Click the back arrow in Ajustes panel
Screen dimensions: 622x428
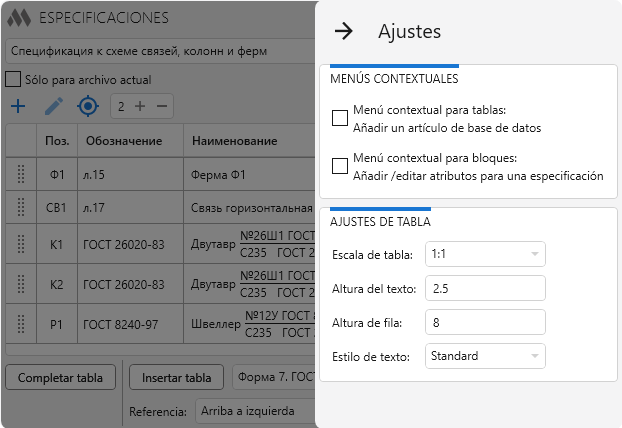click(343, 31)
